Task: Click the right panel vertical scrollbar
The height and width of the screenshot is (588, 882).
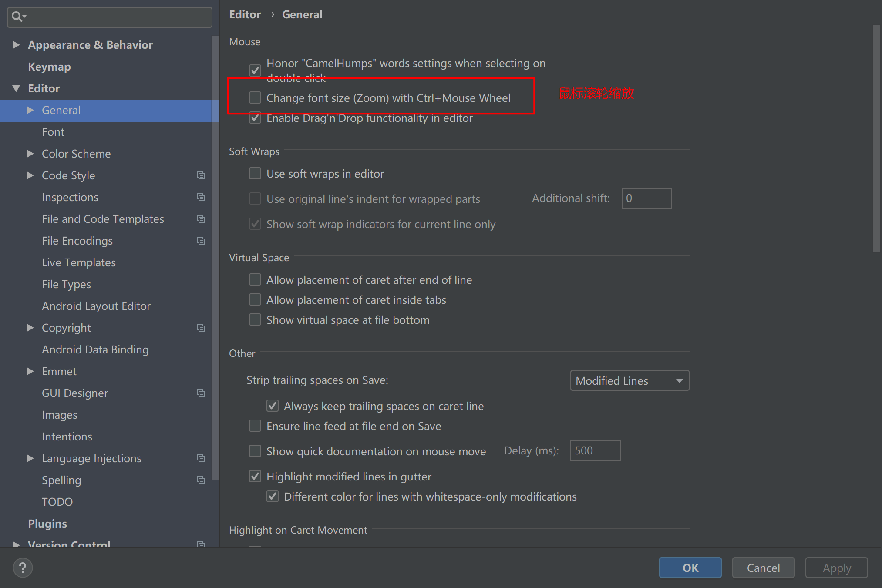Action: pos(876,139)
